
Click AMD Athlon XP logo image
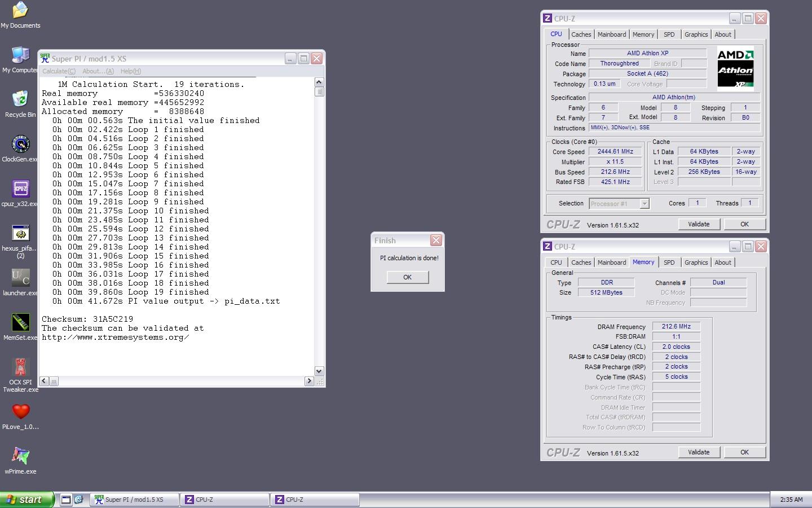click(x=735, y=69)
